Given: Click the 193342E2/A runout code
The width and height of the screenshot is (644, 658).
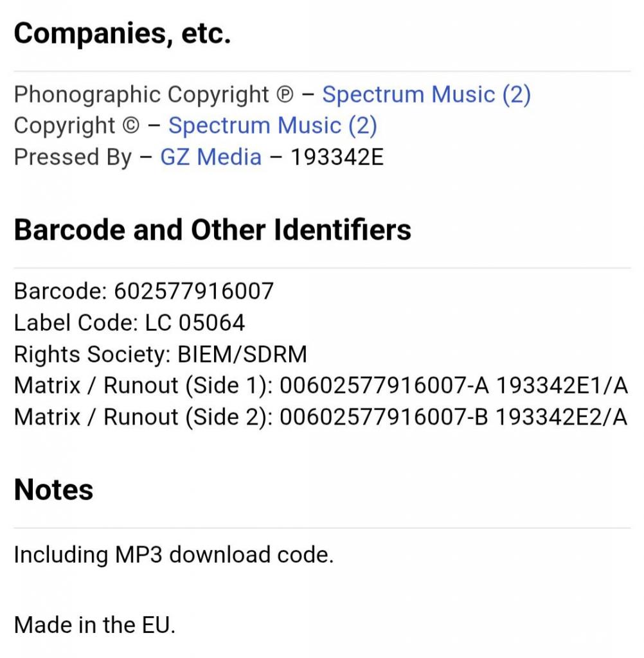Looking at the screenshot, I should tap(561, 417).
